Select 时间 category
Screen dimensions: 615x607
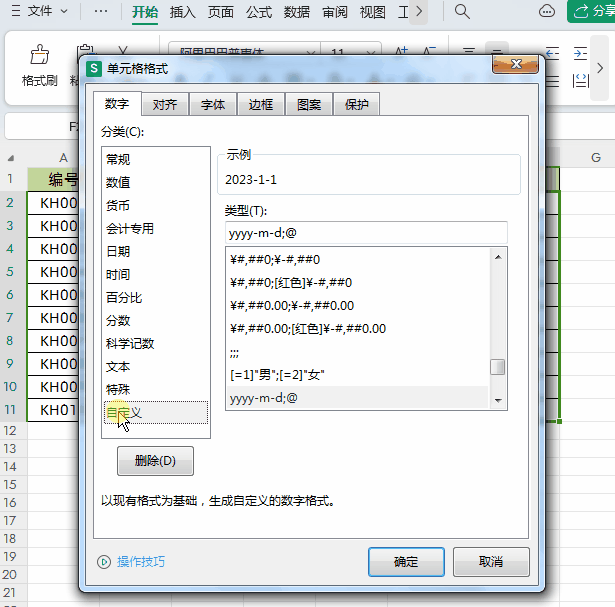(156, 274)
